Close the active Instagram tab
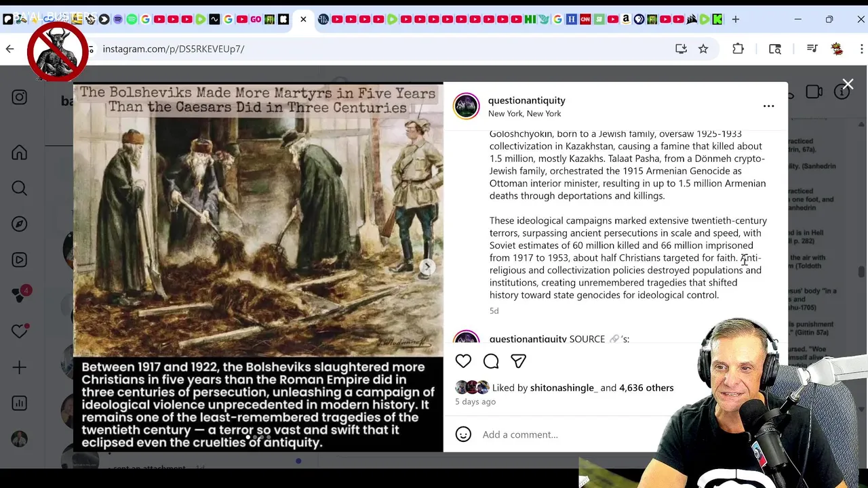This screenshot has height=488, width=868. tap(303, 20)
